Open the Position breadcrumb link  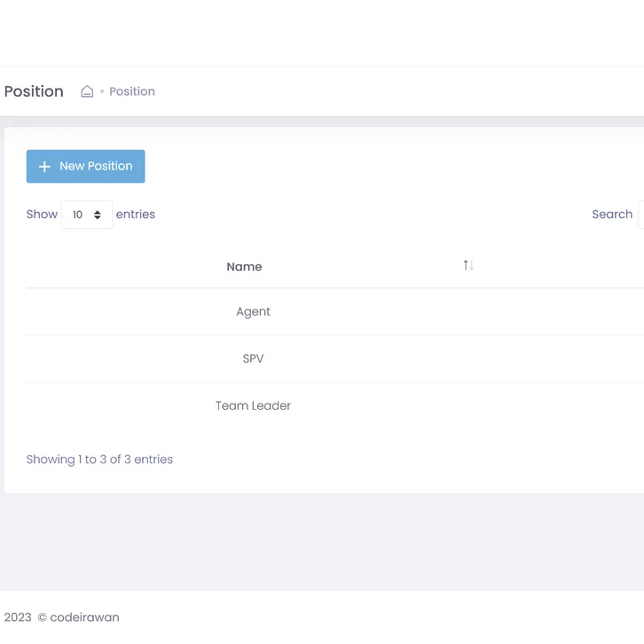pyautogui.click(x=132, y=91)
